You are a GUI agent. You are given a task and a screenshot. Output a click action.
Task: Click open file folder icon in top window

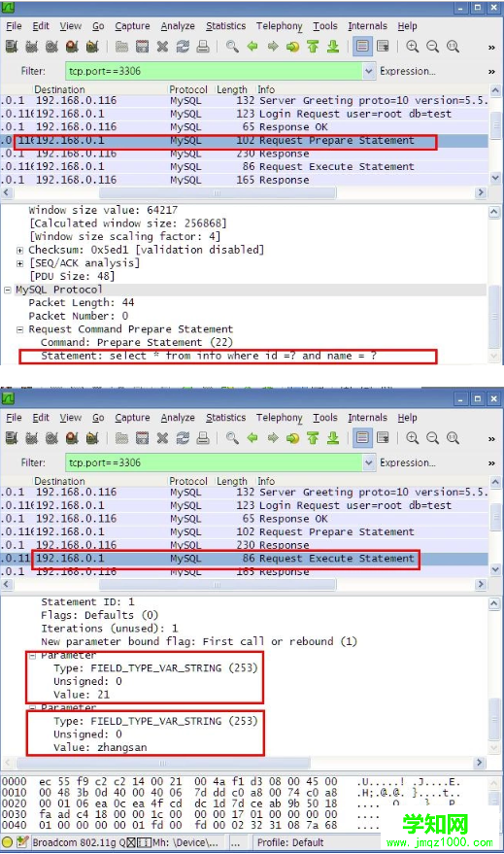[122, 47]
